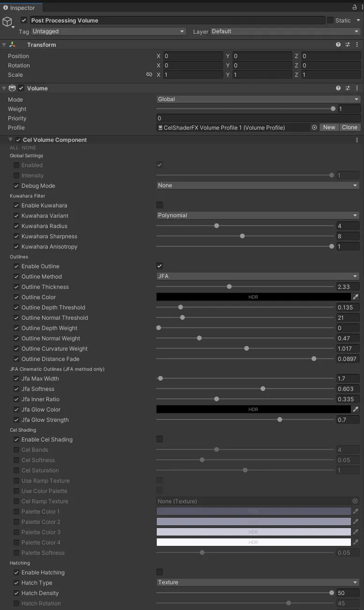Click the Palette Color 4 eyedropper
This screenshot has height=610, width=364.
click(x=356, y=543)
